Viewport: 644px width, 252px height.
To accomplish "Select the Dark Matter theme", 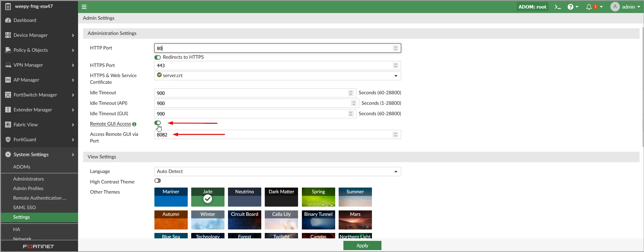I will pyautogui.click(x=281, y=197).
